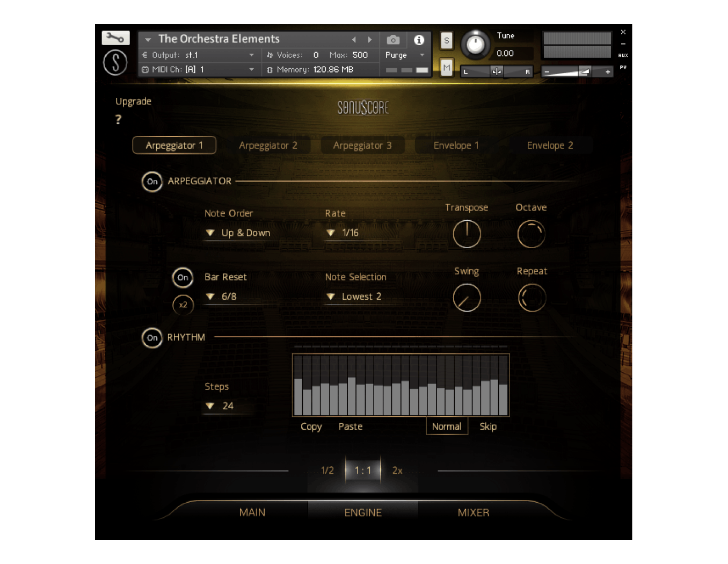728x564 pixels.
Task: Click the Tune value 0.00
Action: point(505,53)
